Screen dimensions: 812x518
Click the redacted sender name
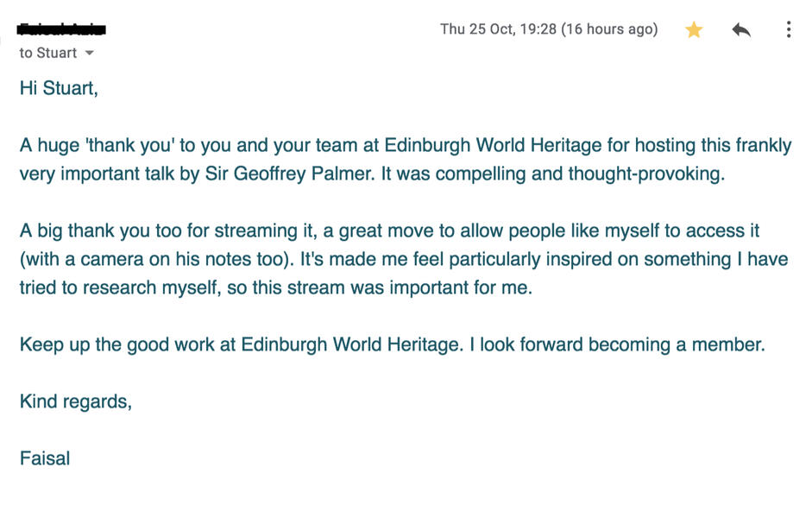(62, 30)
